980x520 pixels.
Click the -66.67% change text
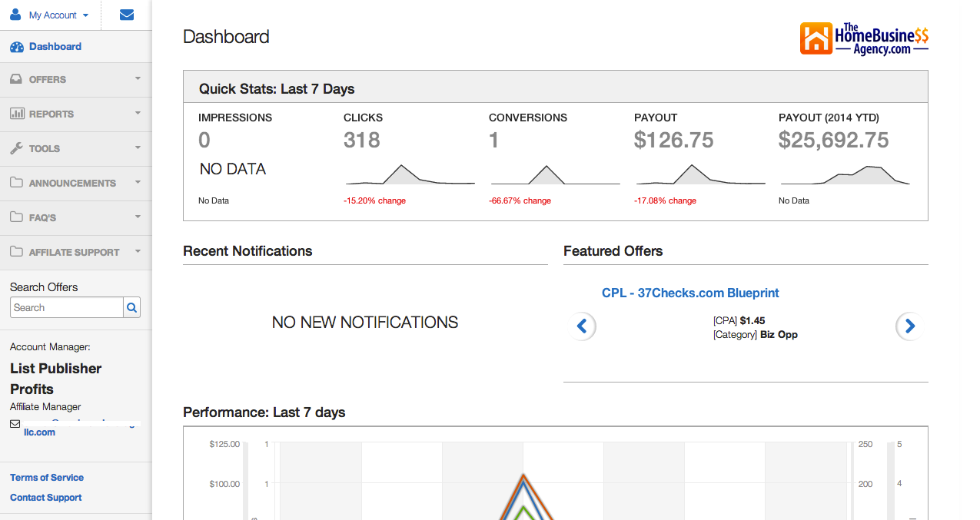[520, 200]
